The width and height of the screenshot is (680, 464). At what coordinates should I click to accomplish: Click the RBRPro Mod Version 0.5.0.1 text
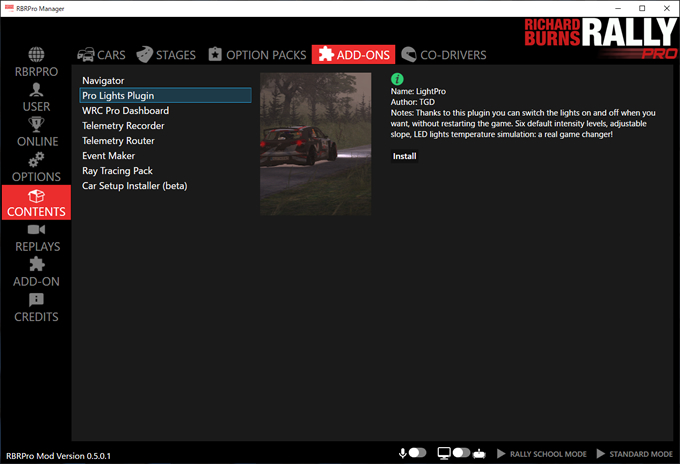pos(58,456)
